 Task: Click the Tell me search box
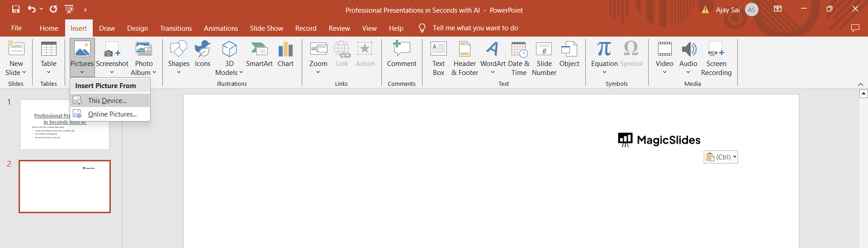[x=475, y=28]
